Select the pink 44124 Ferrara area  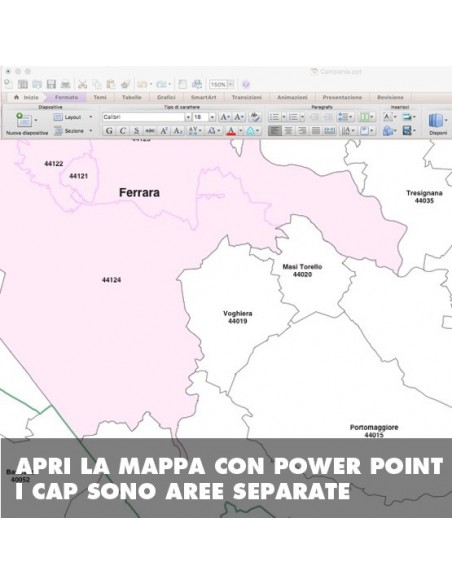[x=111, y=280]
